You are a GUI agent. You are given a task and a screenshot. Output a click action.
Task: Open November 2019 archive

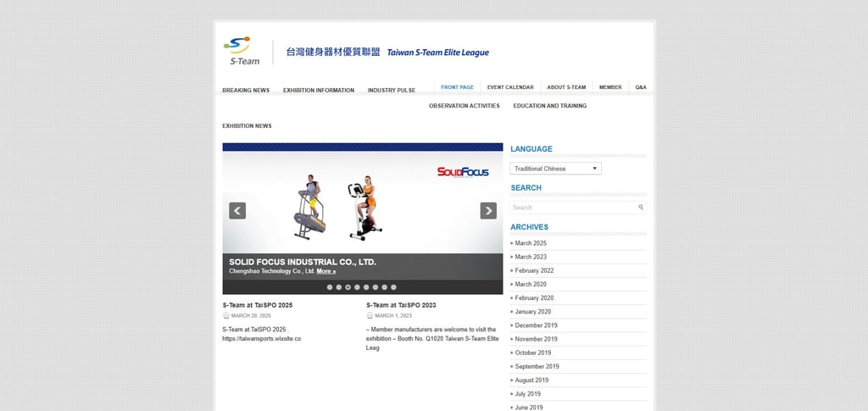click(536, 339)
